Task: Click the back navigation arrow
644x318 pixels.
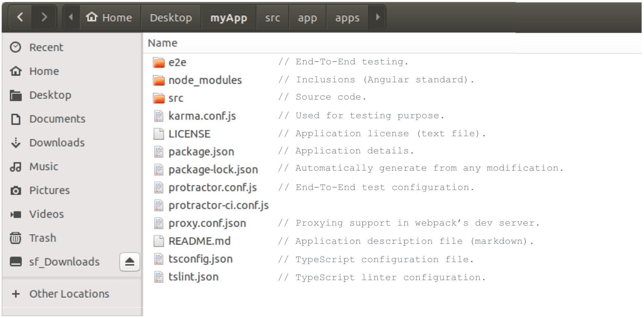Action: coord(20,17)
